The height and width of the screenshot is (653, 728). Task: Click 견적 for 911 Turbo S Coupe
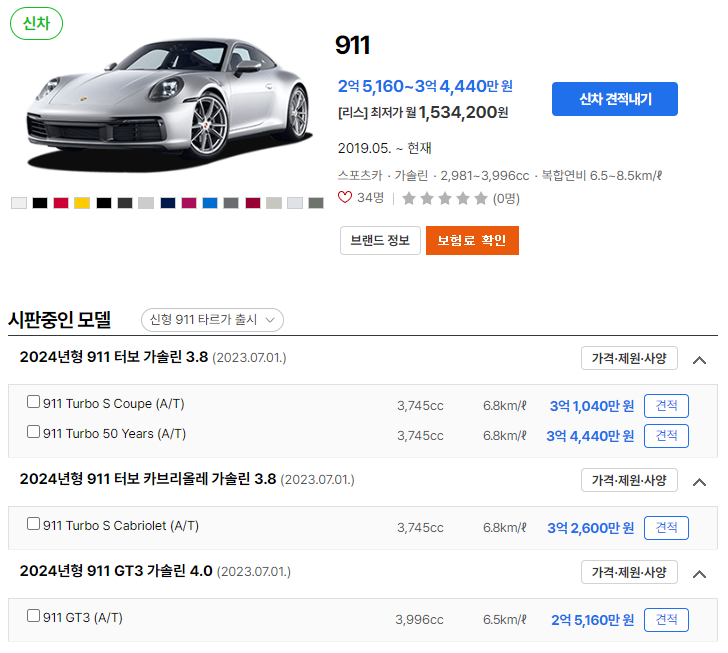pos(666,406)
